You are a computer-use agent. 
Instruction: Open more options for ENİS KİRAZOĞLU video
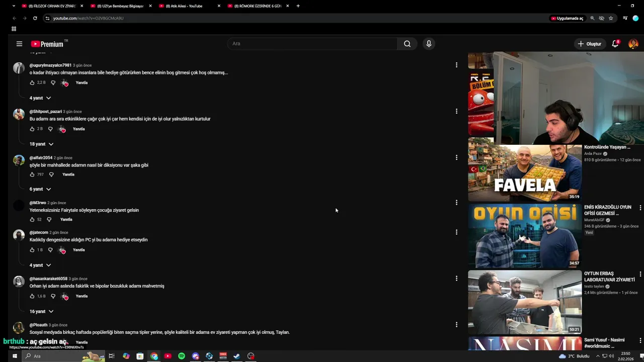tap(640, 208)
